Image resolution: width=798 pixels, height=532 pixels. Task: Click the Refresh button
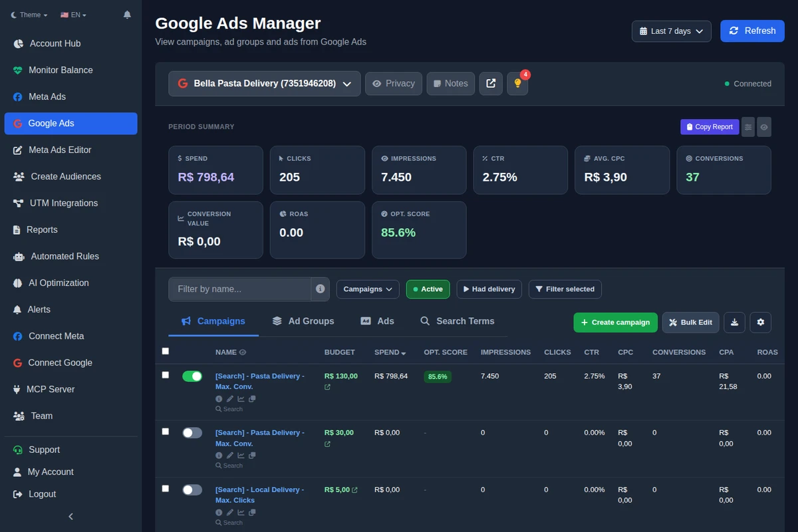pyautogui.click(x=752, y=31)
